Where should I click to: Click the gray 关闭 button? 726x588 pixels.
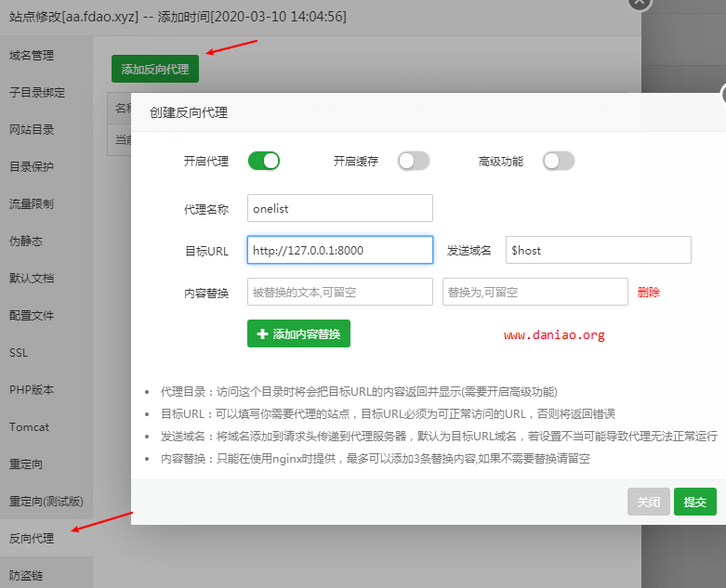[x=648, y=502]
